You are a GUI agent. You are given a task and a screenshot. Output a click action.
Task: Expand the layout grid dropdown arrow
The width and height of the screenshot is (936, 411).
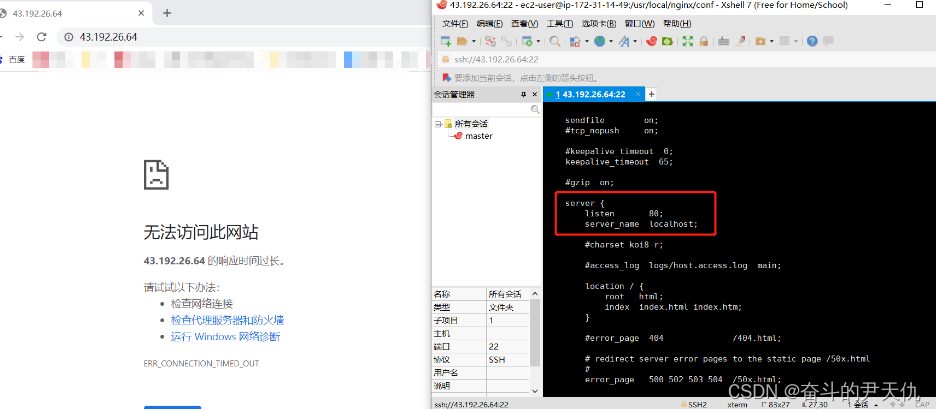pos(796,41)
